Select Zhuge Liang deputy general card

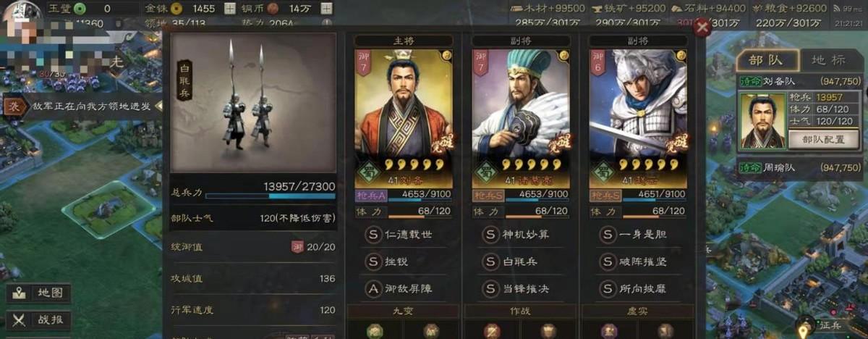click(x=521, y=119)
